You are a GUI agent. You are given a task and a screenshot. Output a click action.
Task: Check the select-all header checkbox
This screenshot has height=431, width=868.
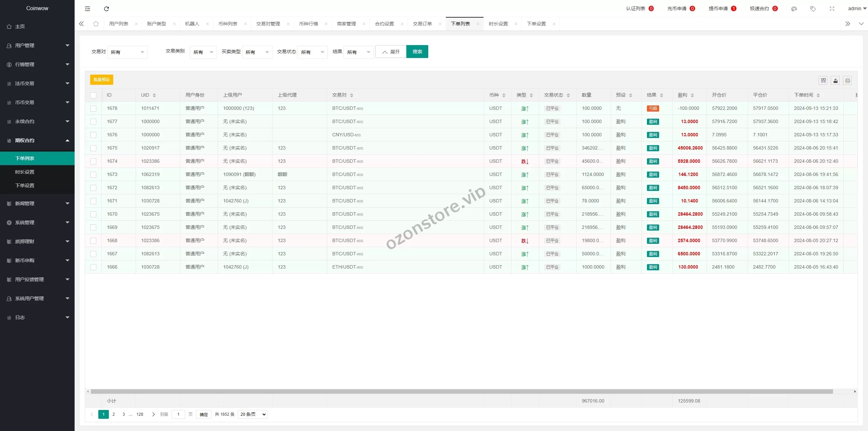tap(93, 95)
